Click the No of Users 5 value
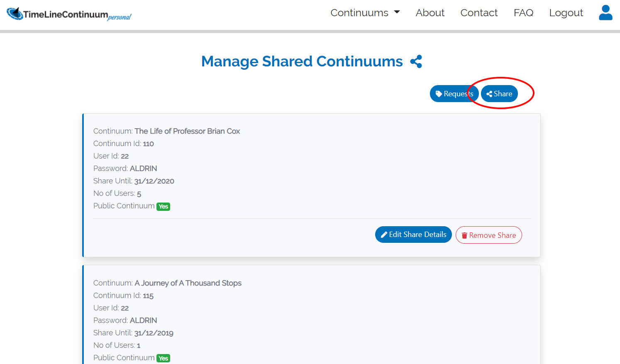620x364 pixels. [139, 194]
